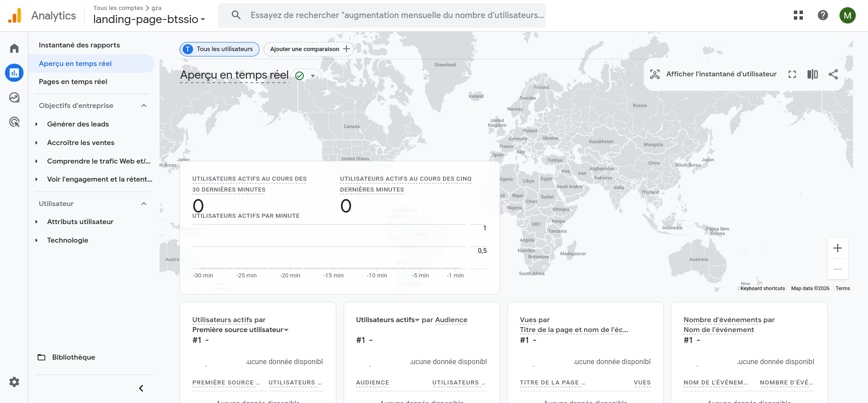
Task: Open the map Terms link
Action: [843, 288]
